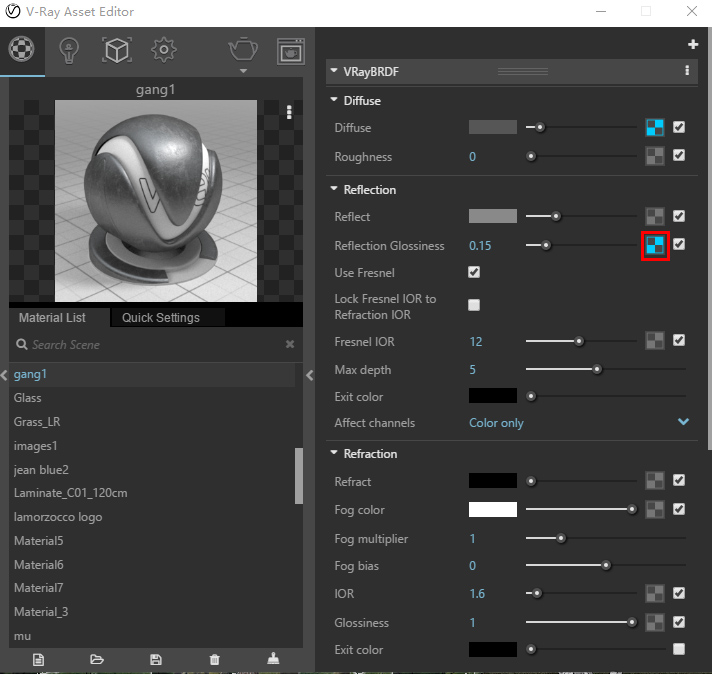Toggle the Reflection Glossiness texture checkbox
Viewport: 712px width, 674px height.
[678, 244]
